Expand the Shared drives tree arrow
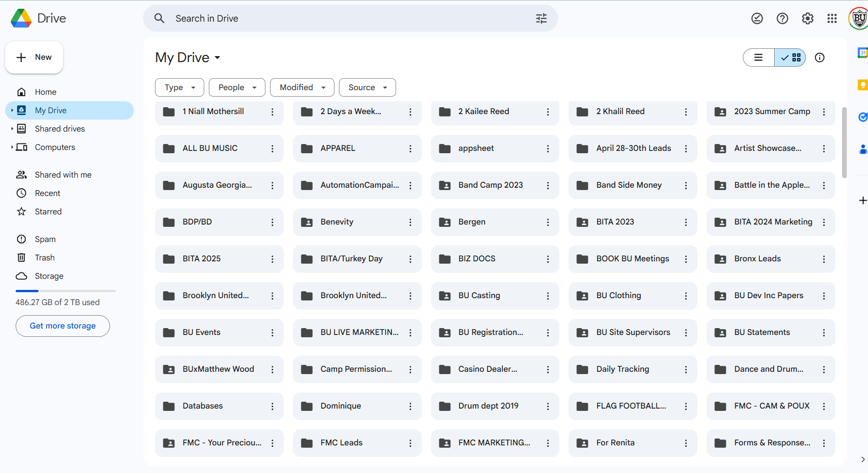The image size is (868, 473). click(x=12, y=129)
